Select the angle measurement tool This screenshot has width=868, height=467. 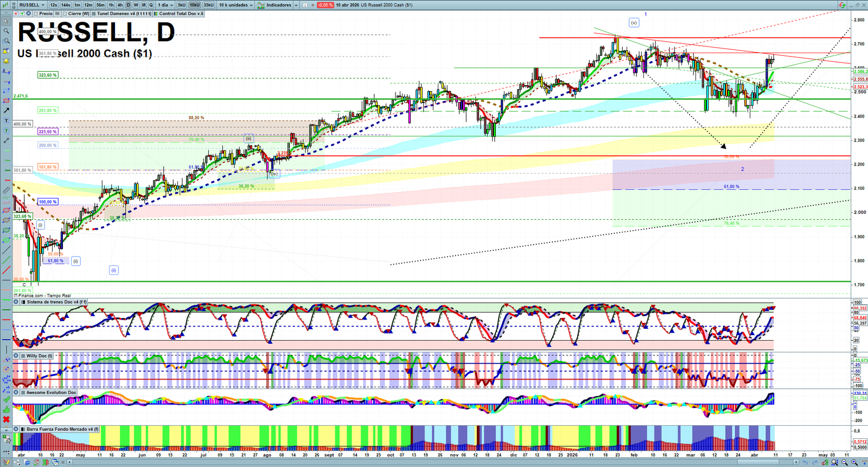pyautogui.click(x=6, y=359)
